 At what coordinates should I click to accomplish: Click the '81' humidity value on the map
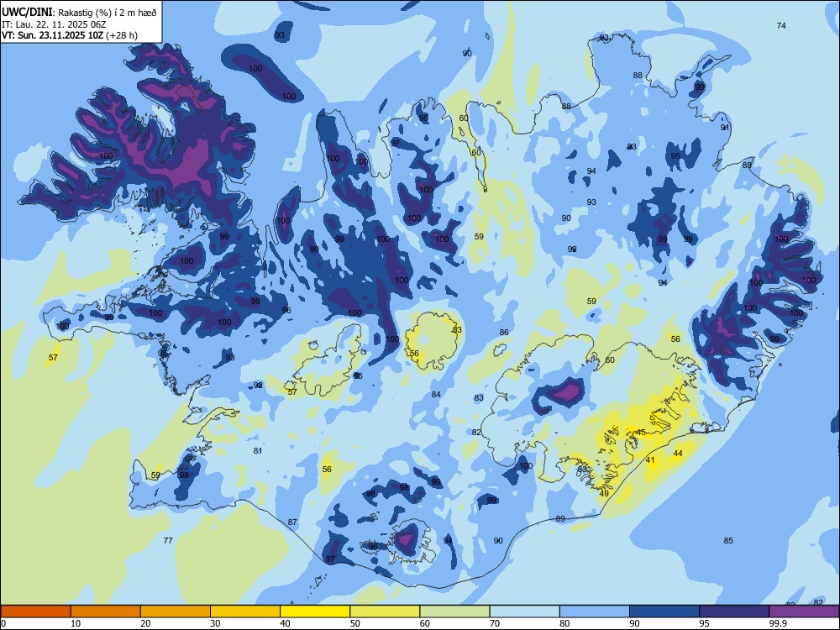[258, 450]
